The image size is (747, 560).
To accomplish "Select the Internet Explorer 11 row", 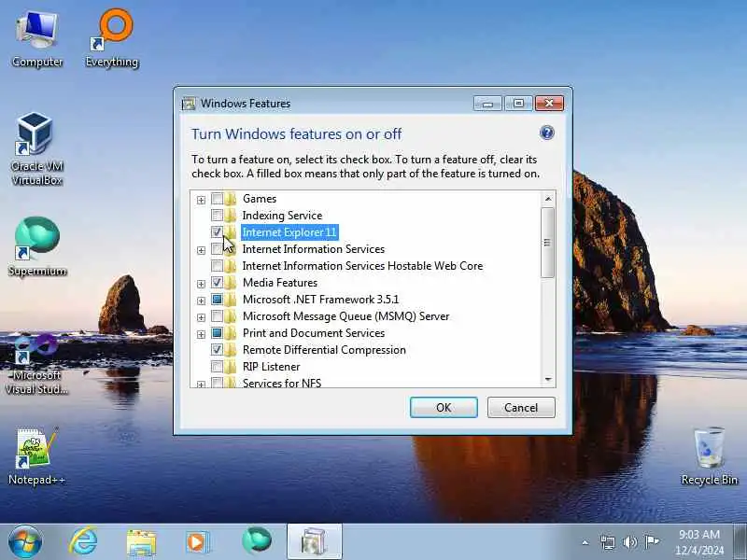I will pyautogui.click(x=289, y=231).
